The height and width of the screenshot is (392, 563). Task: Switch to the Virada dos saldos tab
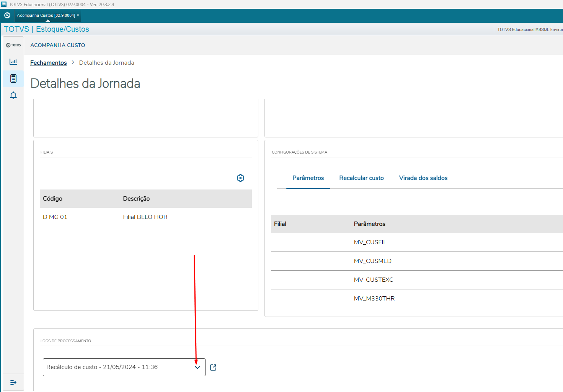coord(423,178)
